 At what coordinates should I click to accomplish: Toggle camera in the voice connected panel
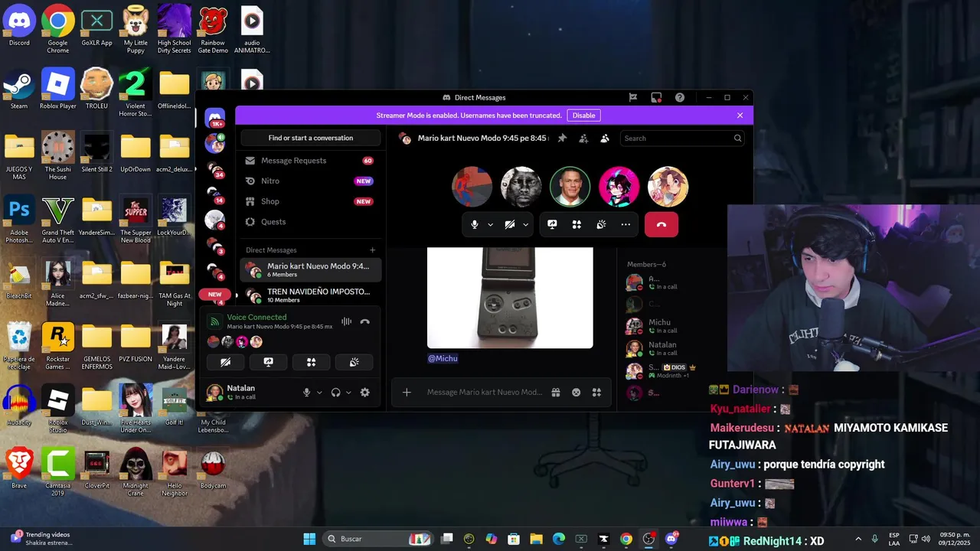pyautogui.click(x=225, y=362)
